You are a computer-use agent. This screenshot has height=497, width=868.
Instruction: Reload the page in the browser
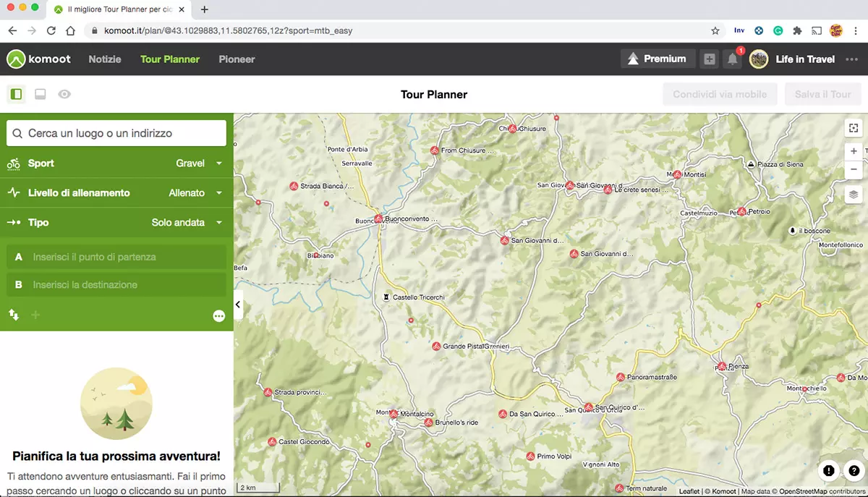coord(51,30)
